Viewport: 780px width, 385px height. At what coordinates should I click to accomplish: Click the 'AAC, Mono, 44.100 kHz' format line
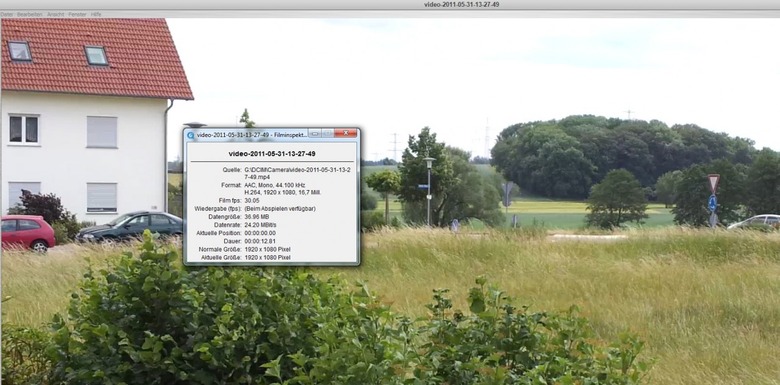[x=275, y=185]
